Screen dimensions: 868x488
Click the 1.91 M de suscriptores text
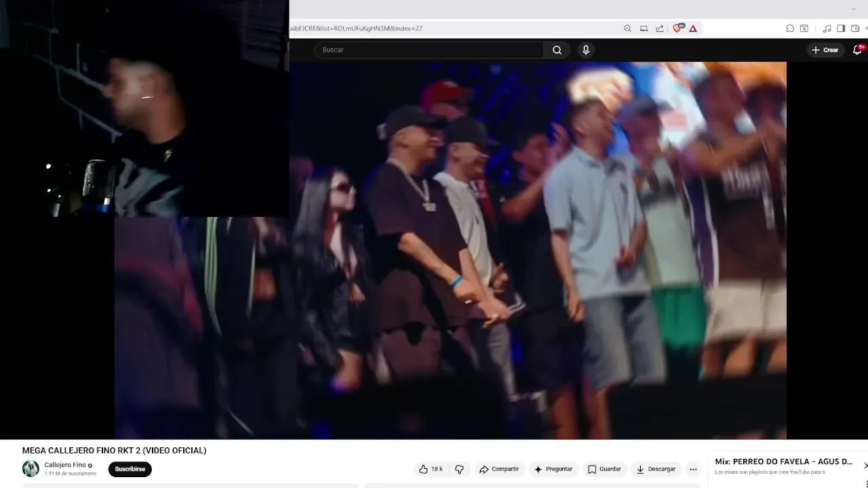[x=70, y=474]
